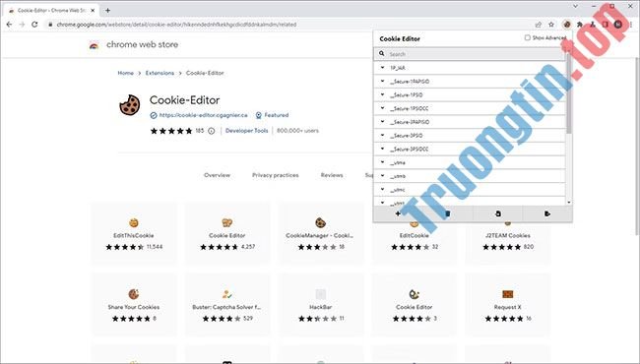Expand the __utmb cookie row
This screenshot has height=364, width=640.
(x=382, y=176)
